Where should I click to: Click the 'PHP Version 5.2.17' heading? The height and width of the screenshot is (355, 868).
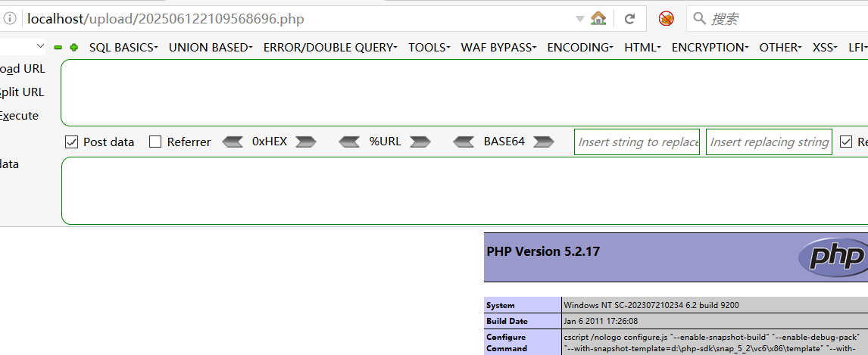[x=543, y=251]
